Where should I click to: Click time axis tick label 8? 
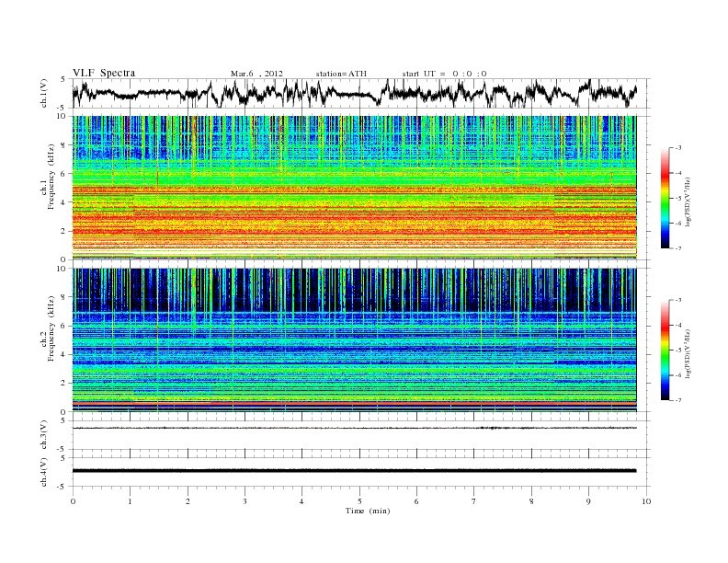coord(531,501)
